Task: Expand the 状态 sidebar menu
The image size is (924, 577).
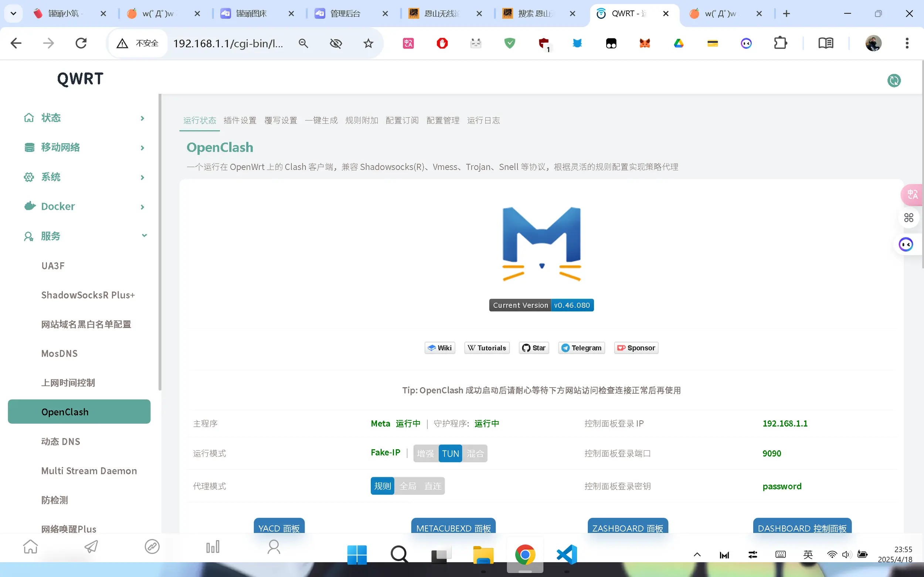Action: [x=79, y=118]
